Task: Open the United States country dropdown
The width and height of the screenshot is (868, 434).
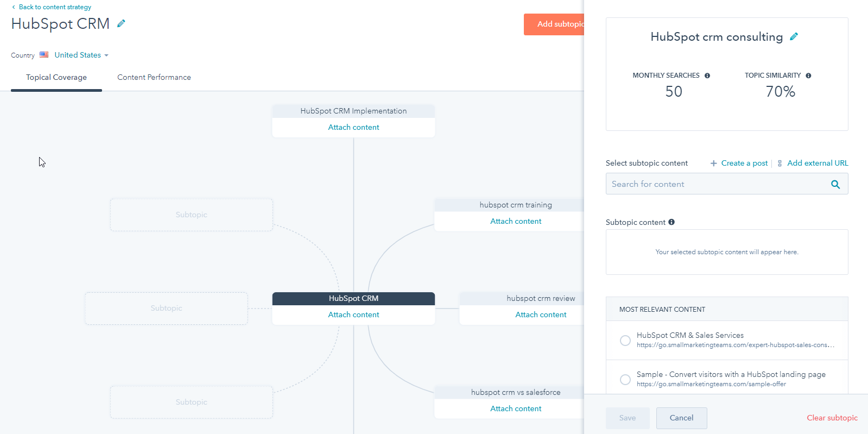Action: pyautogui.click(x=81, y=55)
